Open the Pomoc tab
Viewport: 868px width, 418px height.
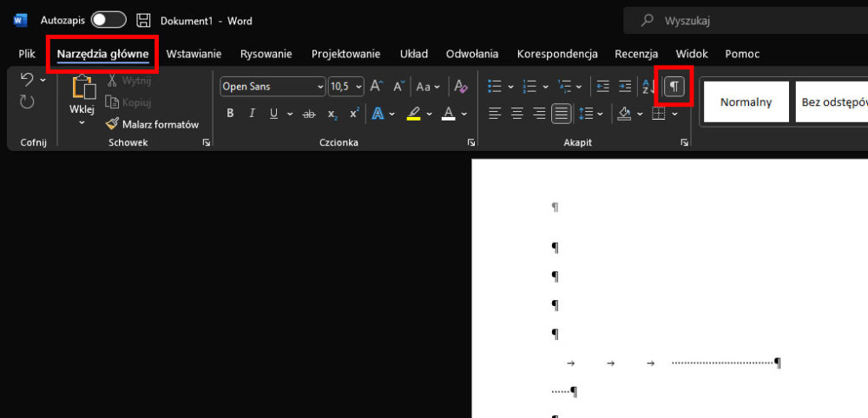click(742, 54)
